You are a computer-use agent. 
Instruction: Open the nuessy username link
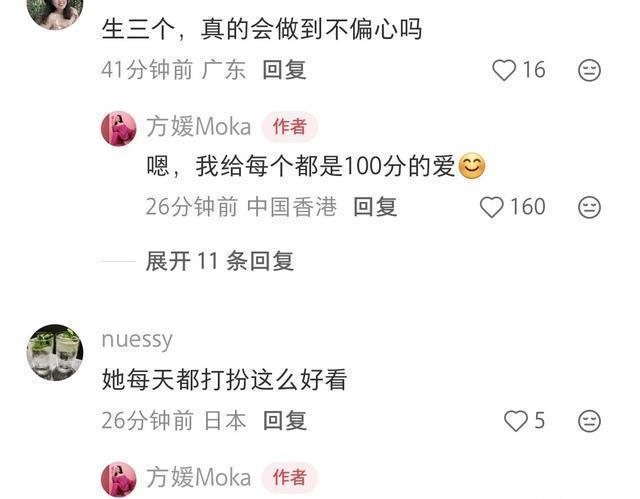click(137, 339)
